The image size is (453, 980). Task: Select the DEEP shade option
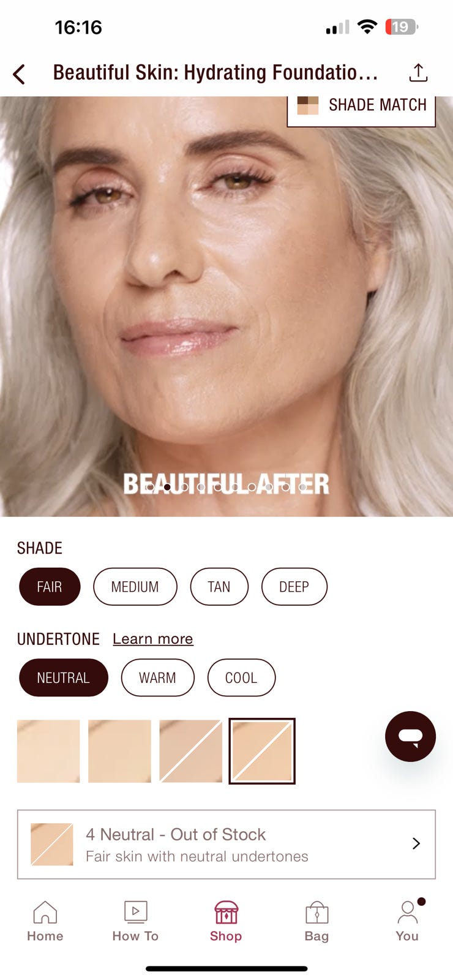[x=294, y=587]
